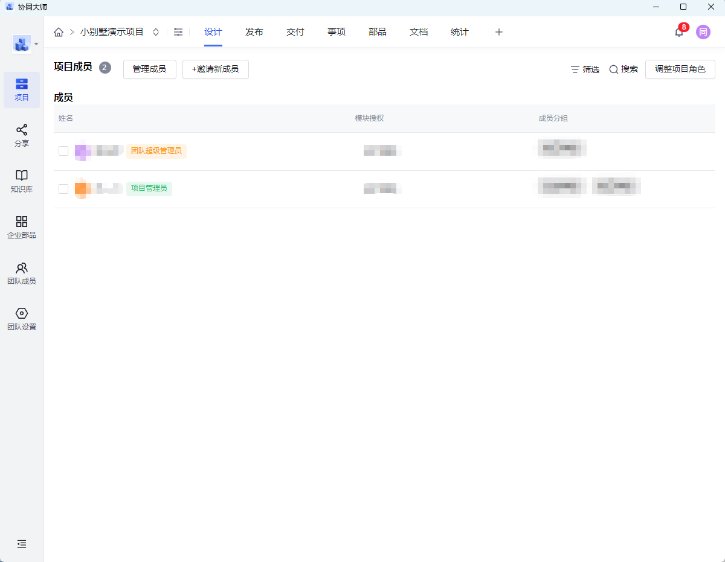Tick the checkbox for 团队超级管理员 member
The width and height of the screenshot is (725, 562).
(x=63, y=151)
